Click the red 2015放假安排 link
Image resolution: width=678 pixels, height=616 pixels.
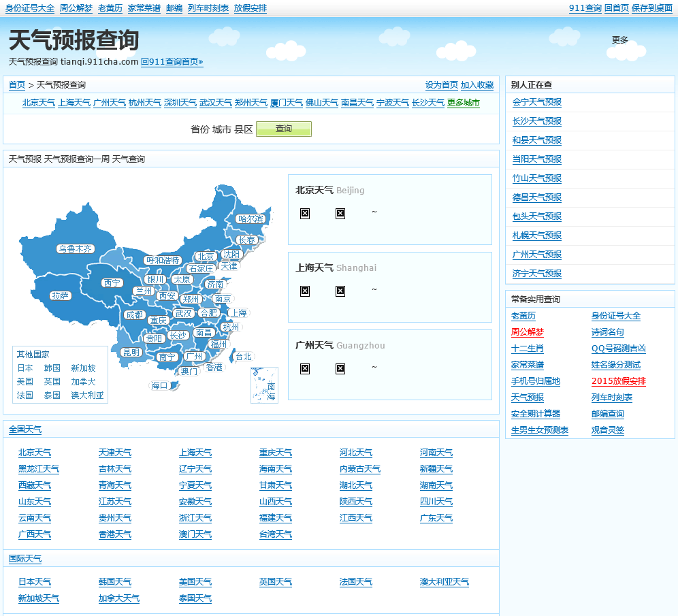pos(618,381)
